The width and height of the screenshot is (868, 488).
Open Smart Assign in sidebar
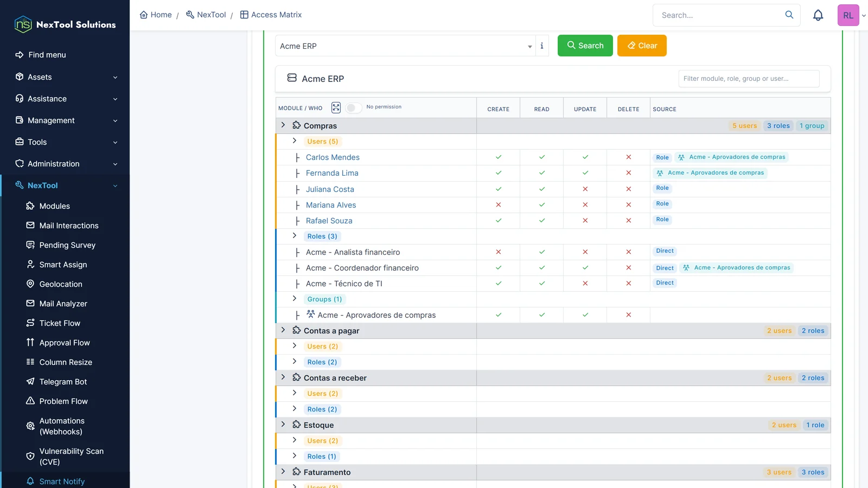point(63,265)
